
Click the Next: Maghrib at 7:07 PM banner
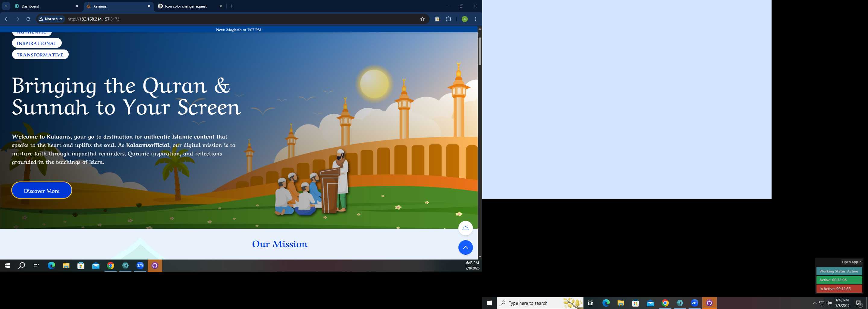(239, 30)
